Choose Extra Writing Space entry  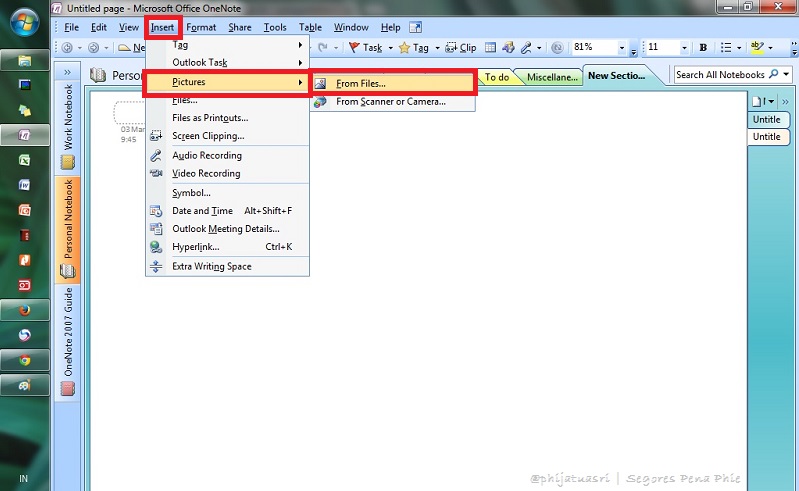227,266
